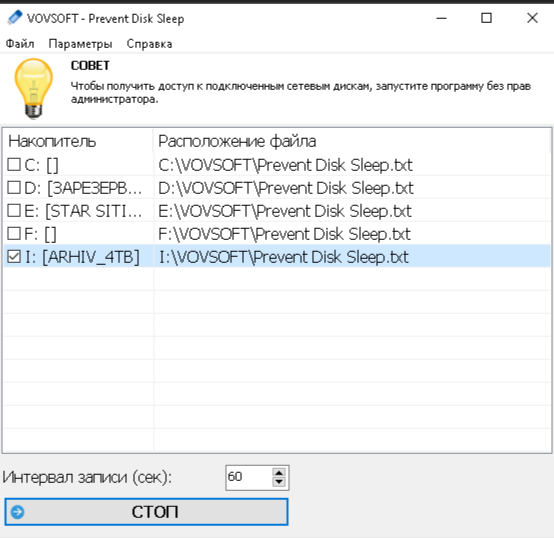554x538 pixels.
Task: Click the lightbulb tip icon
Action: tap(34, 89)
